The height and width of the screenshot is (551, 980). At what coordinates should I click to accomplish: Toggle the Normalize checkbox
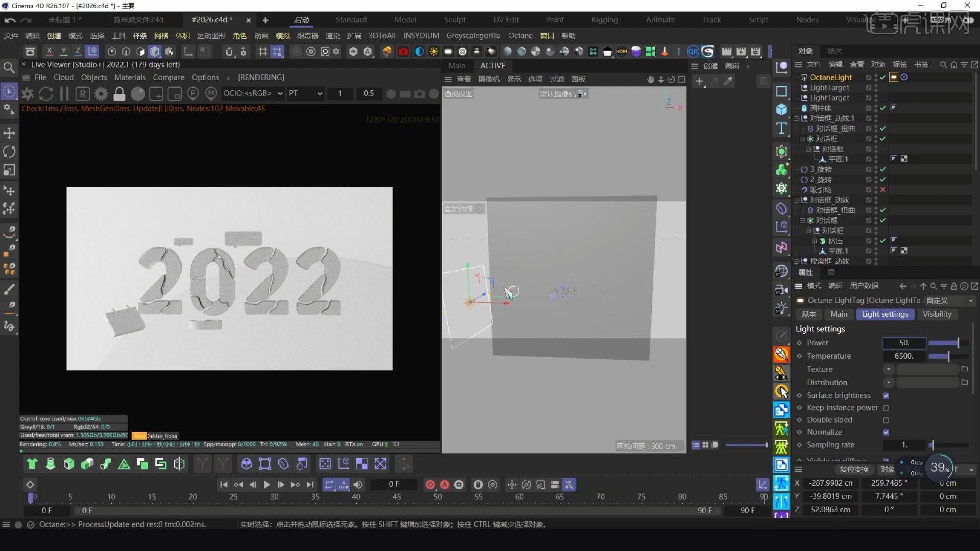[886, 432]
